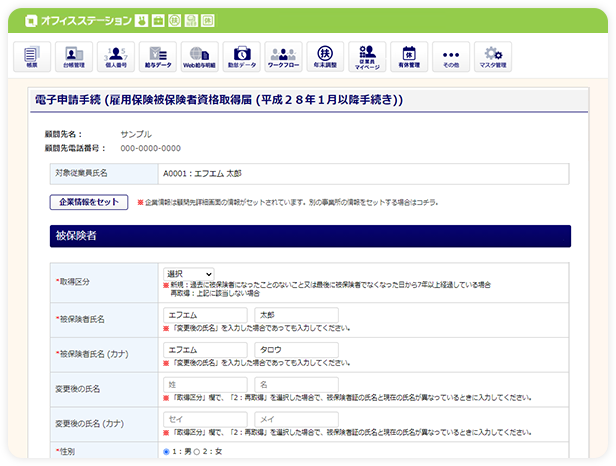This screenshot has height=466, width=616.
Task: Open the 帳票 forms icon
Action: pyautogui.click(x=32, y=57)
